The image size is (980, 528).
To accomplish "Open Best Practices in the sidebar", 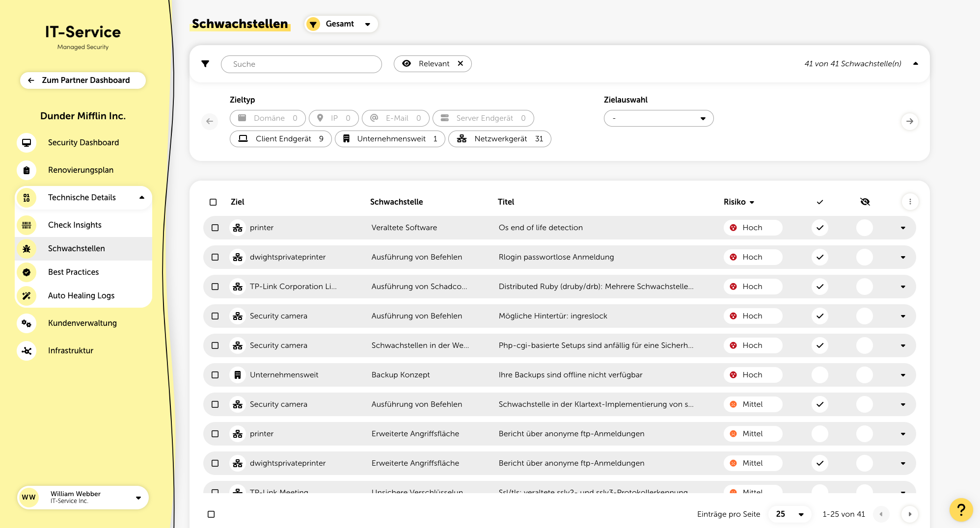I will (x=73, y=272).
